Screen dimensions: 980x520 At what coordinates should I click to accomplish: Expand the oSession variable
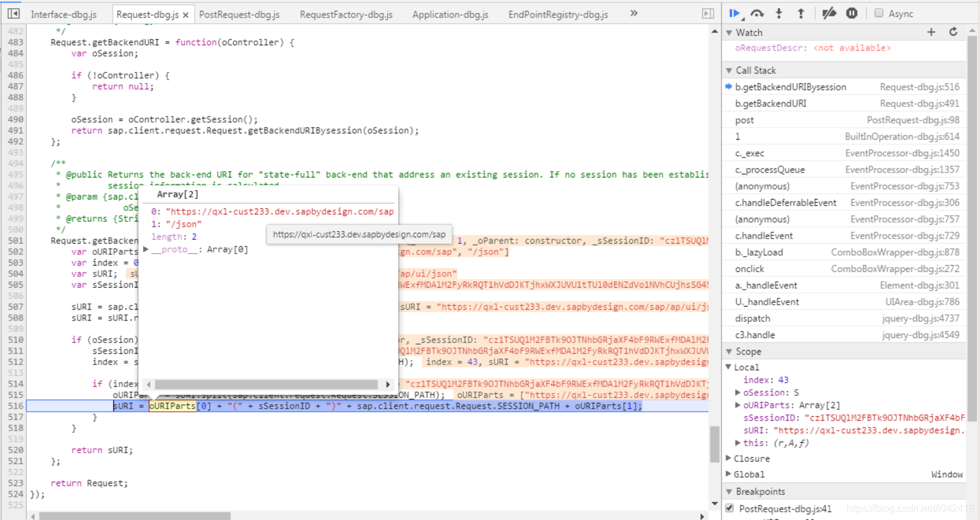coord(738,392)
